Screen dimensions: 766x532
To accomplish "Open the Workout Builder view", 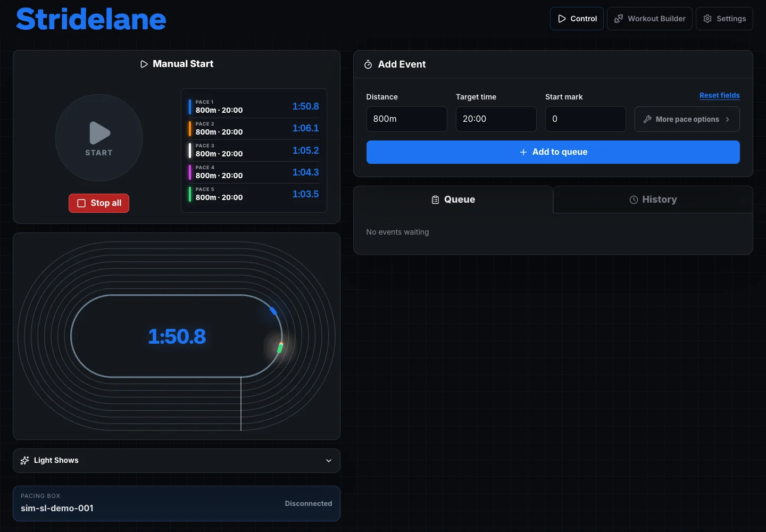I will coord(650,19).
